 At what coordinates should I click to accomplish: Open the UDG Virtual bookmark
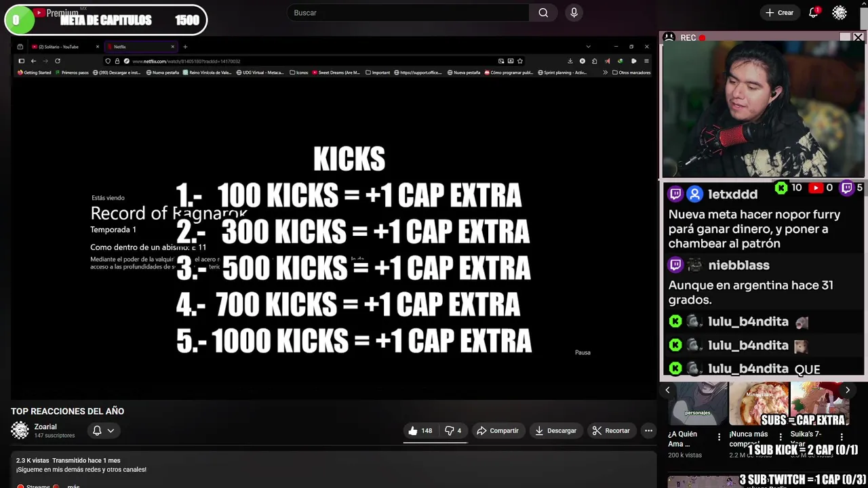(260, 73)
